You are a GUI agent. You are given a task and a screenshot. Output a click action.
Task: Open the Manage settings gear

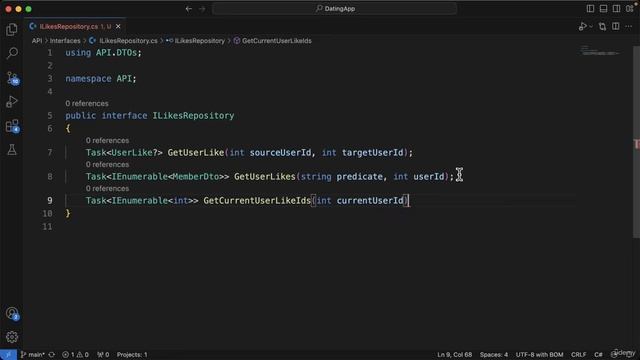tap(12, 337)
